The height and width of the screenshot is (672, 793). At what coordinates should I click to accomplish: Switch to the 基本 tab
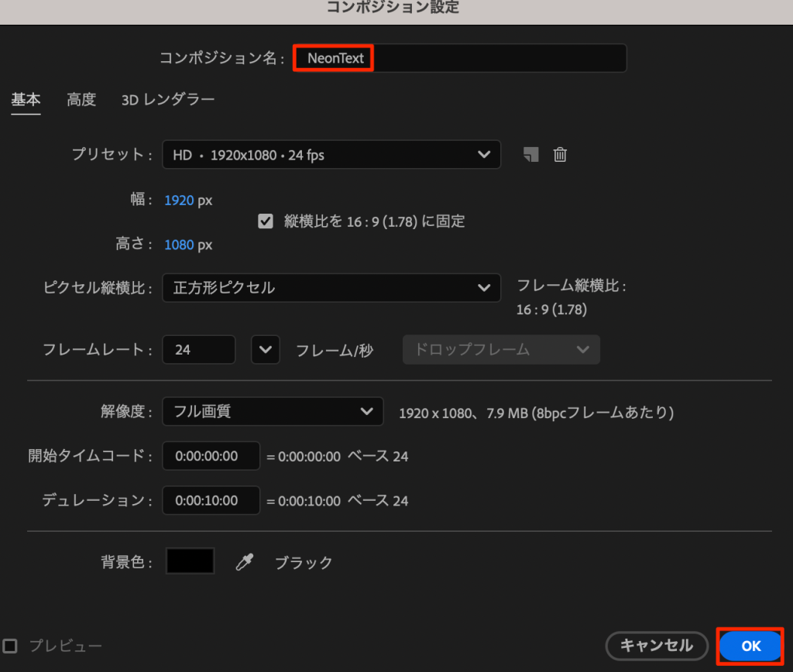(x=26, y=100)
